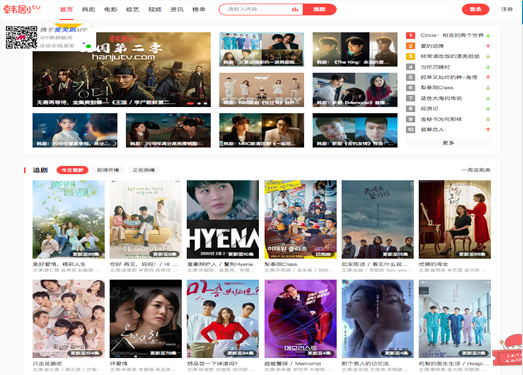The height and width of the screenshot is (375, 523).
Task: Open the 优雅的母女 drama poster
Action: pos(455,220)
